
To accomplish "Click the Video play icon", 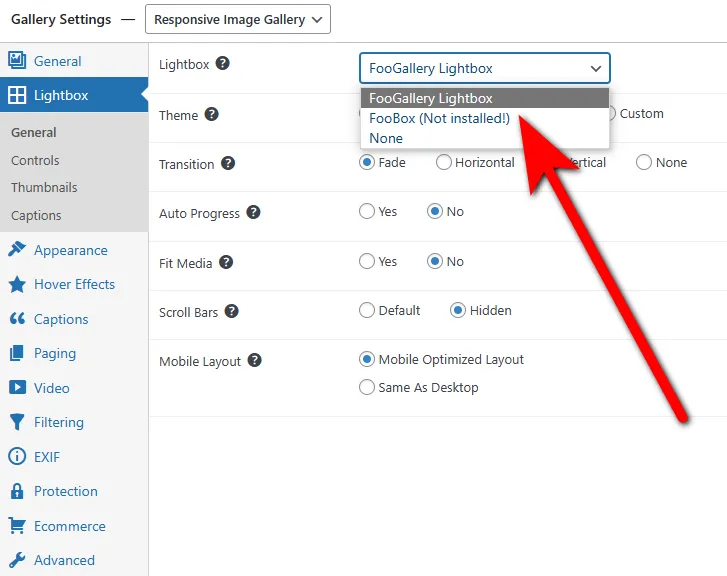I will (x=17, y=388).
